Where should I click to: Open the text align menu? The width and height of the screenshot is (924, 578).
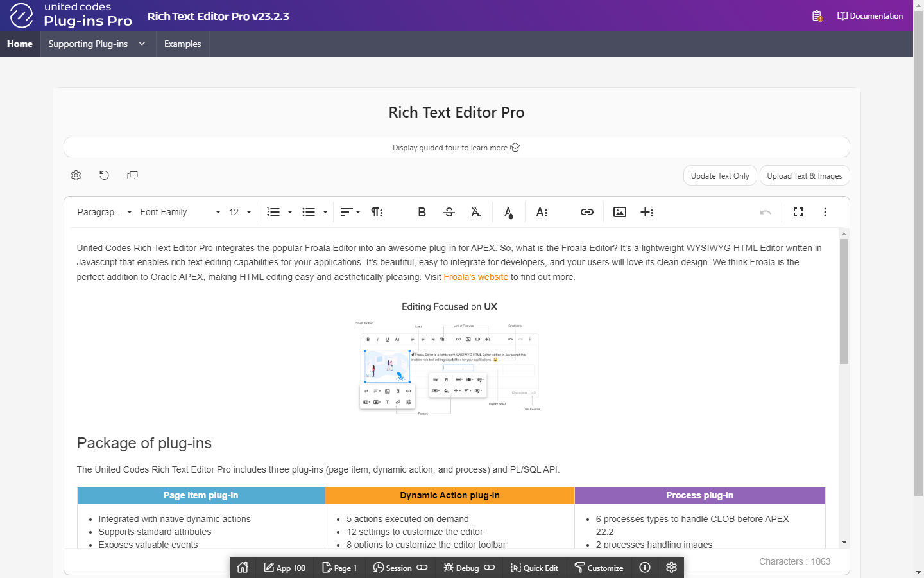[x=350, y=212]
